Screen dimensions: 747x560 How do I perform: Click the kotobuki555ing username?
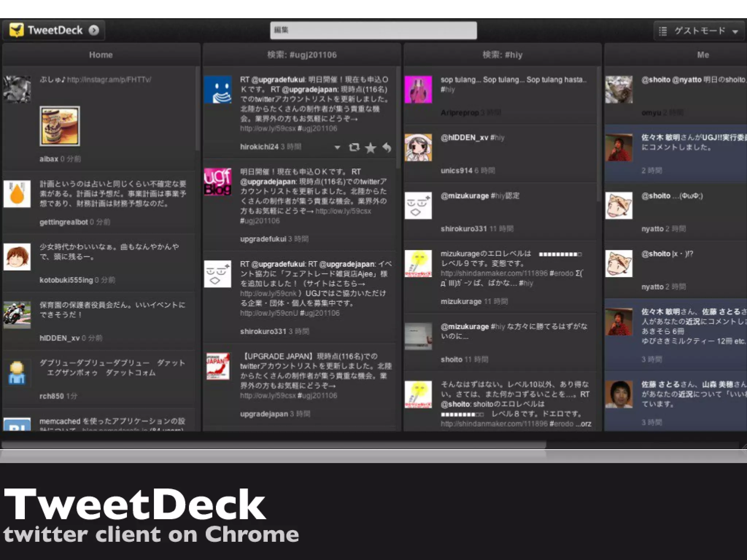coord(66,280)
